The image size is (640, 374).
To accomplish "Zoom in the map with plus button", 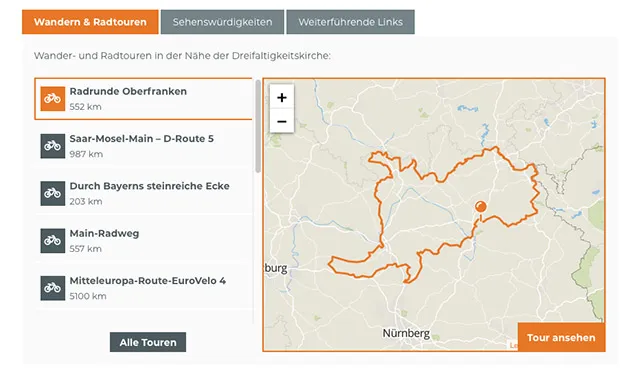I will click(x=282, y=97).
